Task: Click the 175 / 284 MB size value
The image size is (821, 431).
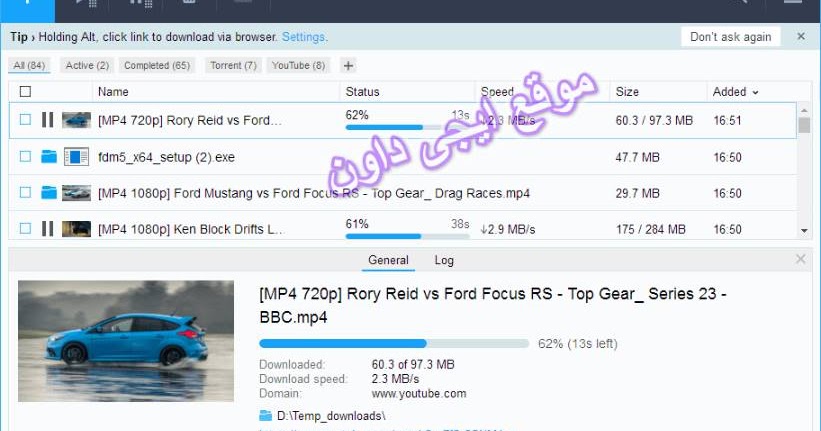Action: coord(650,229)
